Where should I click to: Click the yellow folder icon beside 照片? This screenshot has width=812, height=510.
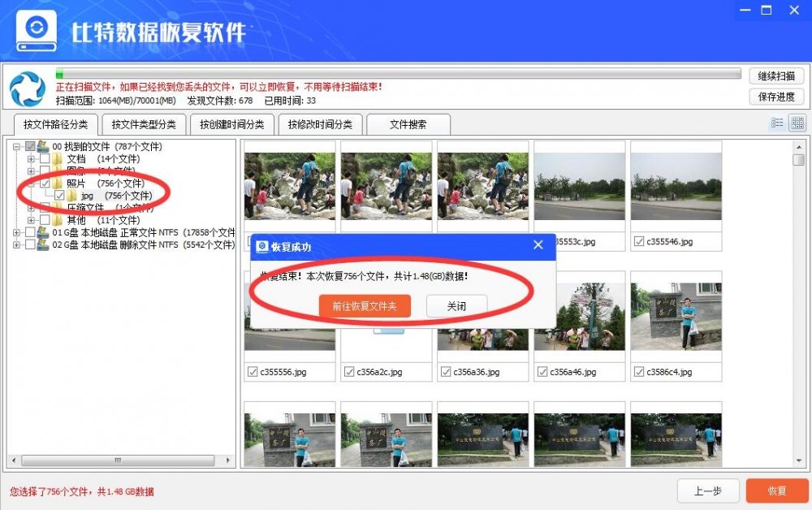[x=57, y=182]
